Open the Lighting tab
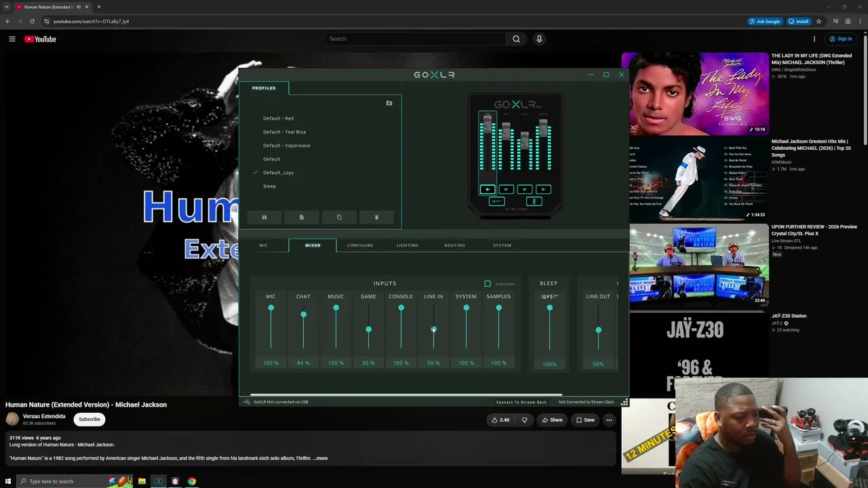The image size is (868, 488). [x=408, y=245]
